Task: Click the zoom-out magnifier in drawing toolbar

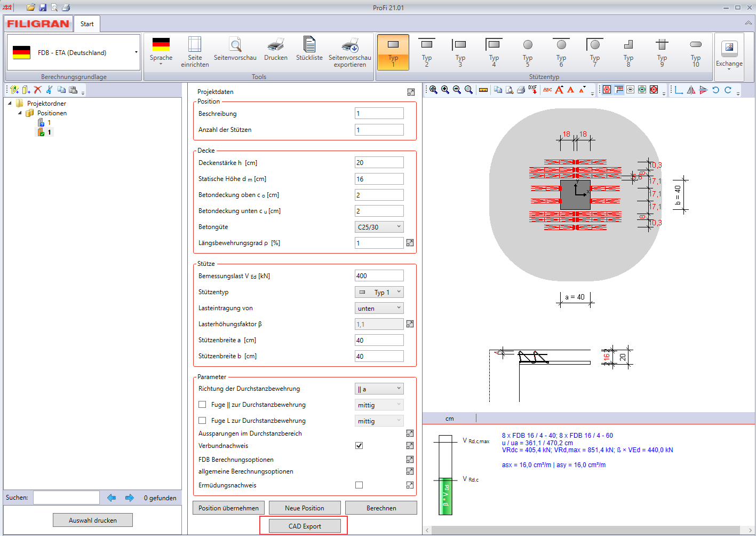Action: coord(457,90)
